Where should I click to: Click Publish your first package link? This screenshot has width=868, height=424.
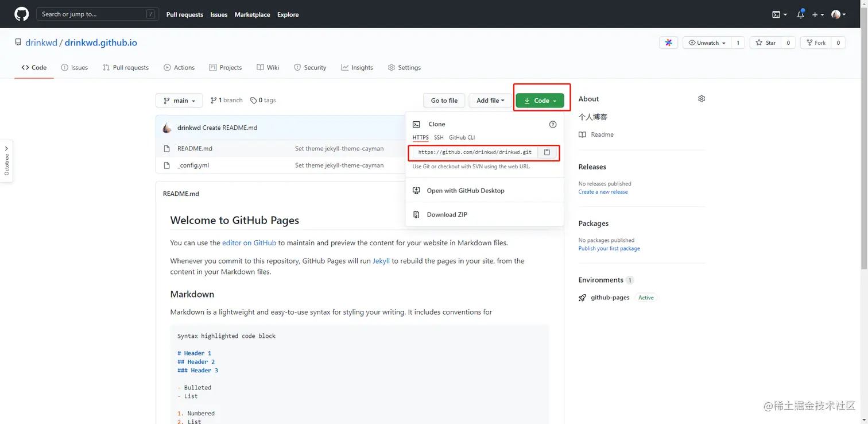[609, 249]
